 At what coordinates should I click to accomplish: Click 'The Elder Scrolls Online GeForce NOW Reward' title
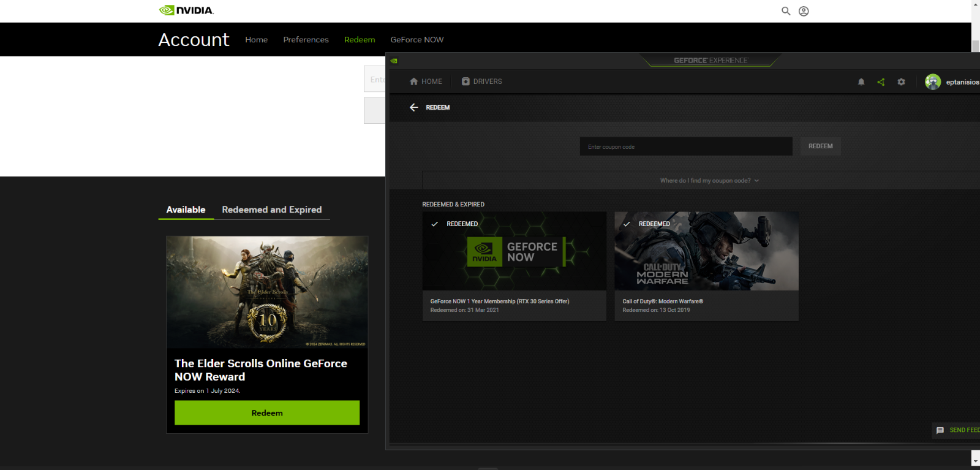[261, 370]
